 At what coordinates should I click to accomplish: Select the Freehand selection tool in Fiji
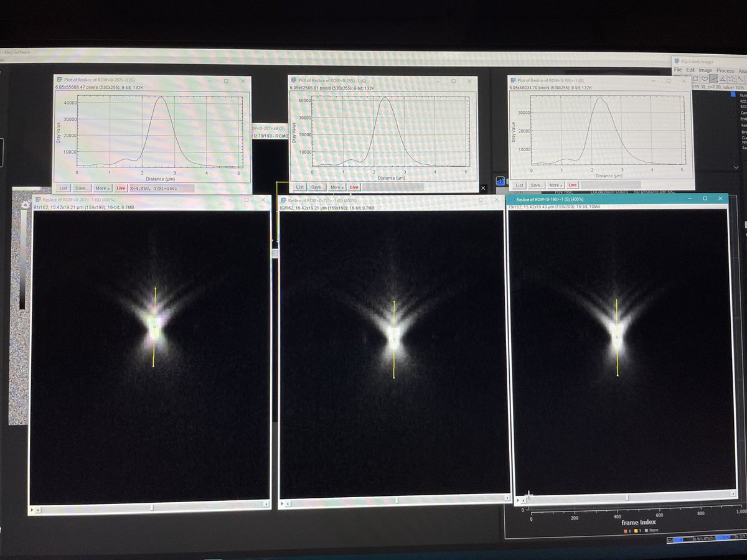coord(705,78)
